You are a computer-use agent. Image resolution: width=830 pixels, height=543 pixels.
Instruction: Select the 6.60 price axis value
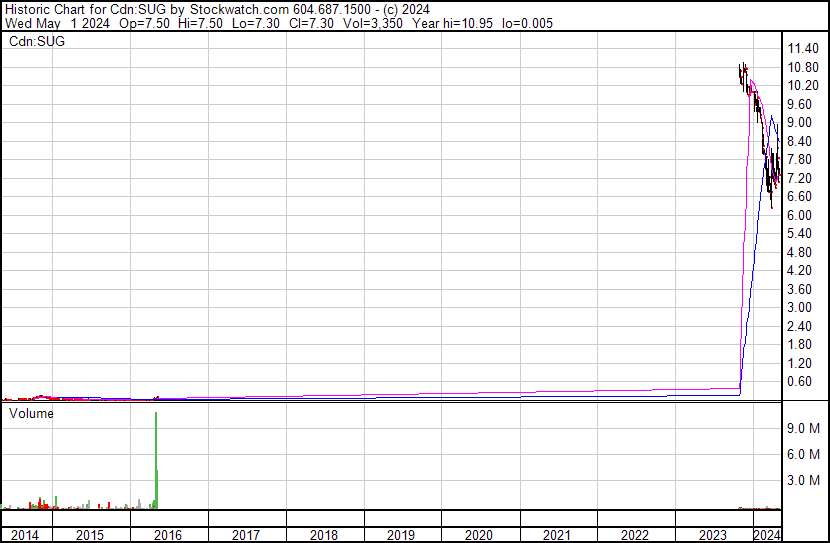click(799, 196)
